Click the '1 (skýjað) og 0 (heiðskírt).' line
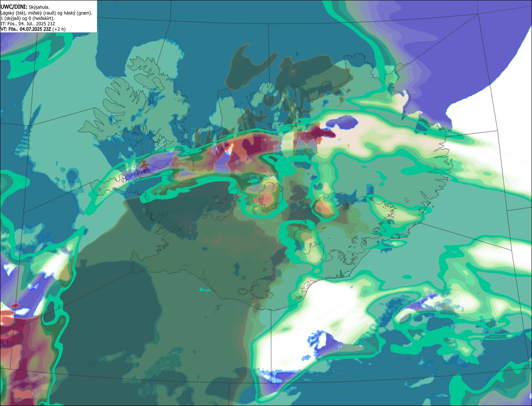The width and height of the screenshot is (532, 406). coord(27,18)
